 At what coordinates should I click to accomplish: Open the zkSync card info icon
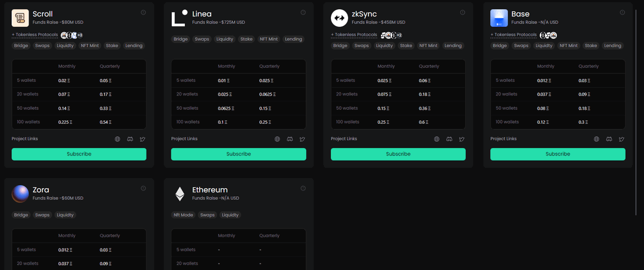pos(462,12)
